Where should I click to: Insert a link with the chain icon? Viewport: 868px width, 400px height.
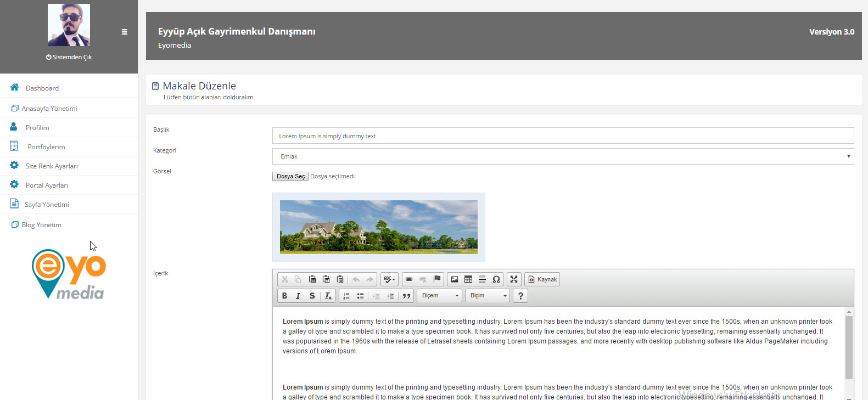click(409, 279)
